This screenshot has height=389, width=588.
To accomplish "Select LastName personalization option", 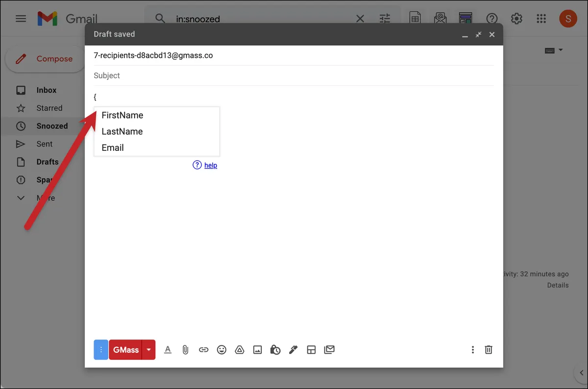I will click(157, 131).
